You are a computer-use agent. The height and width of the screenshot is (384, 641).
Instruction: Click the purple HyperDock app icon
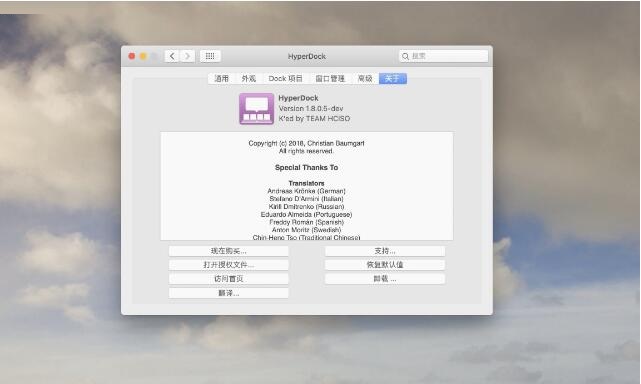click(x=256, y=109)
